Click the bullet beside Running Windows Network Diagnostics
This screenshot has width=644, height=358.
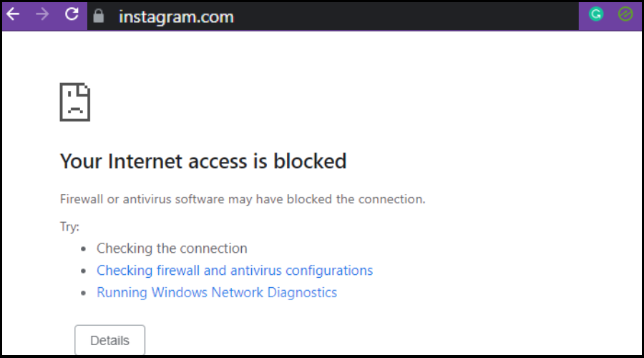click(x=84, y=293)
